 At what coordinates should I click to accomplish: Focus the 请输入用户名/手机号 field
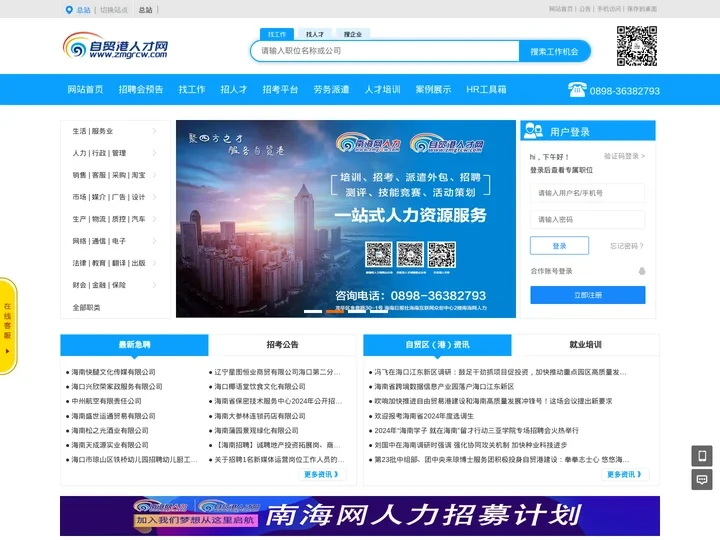pyautogui.click(x=587, y=193)
